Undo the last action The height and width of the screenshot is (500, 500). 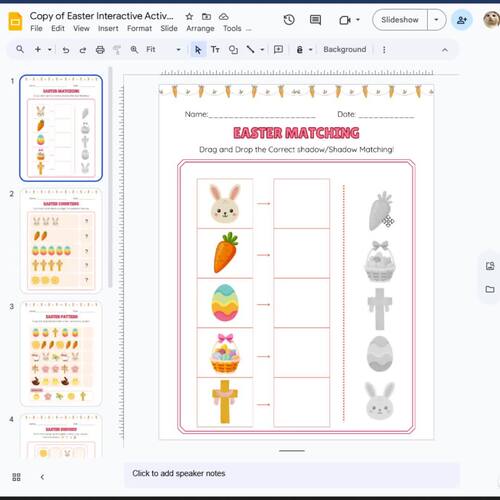66,50
